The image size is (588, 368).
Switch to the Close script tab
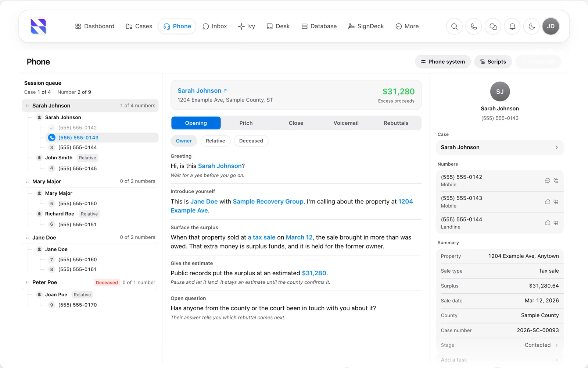296,123
